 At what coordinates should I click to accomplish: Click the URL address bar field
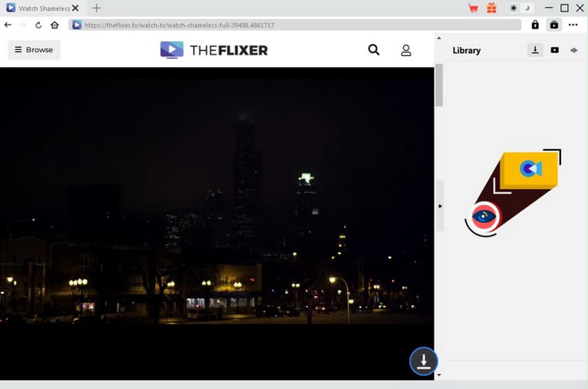(297, 25)
